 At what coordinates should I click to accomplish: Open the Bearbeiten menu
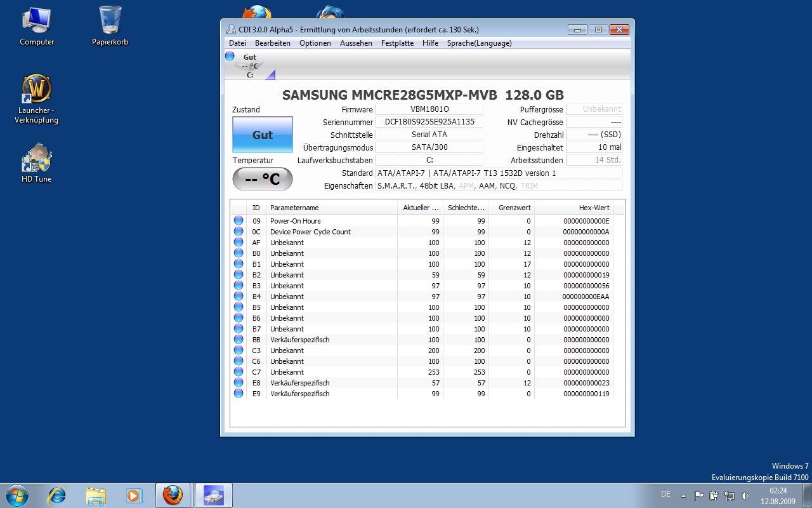pos(273,43)
